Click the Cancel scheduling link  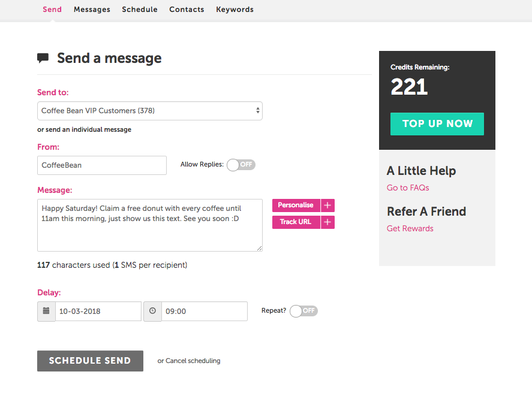click(193, 361)
